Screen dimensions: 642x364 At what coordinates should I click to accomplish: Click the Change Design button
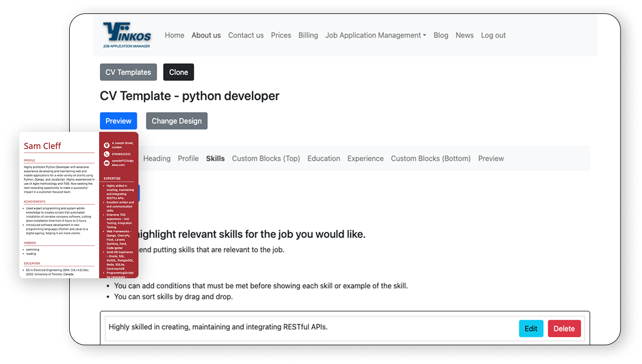(177, 121)
